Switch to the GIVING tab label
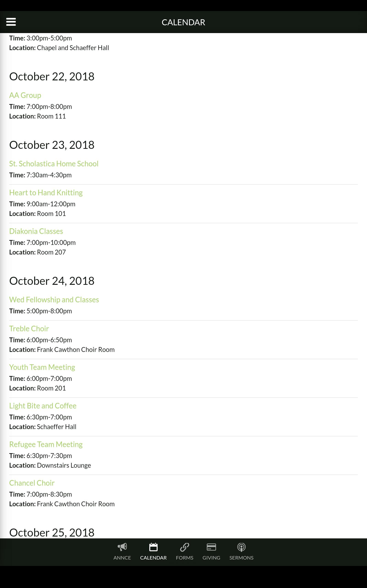367x588 pixels. coord(211,558)
